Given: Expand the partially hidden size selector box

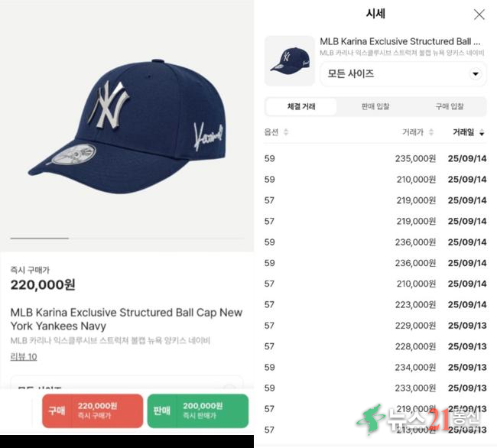Looking at the screenshot, I should [127, 382].
